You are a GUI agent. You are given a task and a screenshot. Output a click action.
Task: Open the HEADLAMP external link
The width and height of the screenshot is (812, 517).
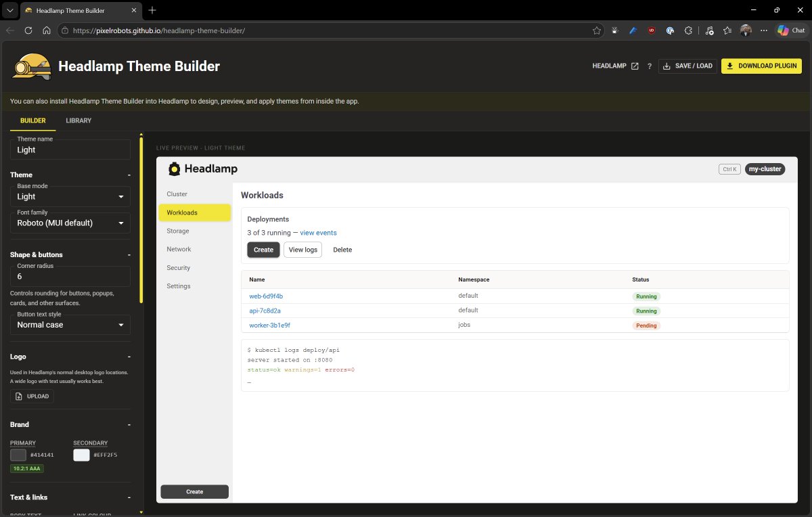(x=615, y=66)
